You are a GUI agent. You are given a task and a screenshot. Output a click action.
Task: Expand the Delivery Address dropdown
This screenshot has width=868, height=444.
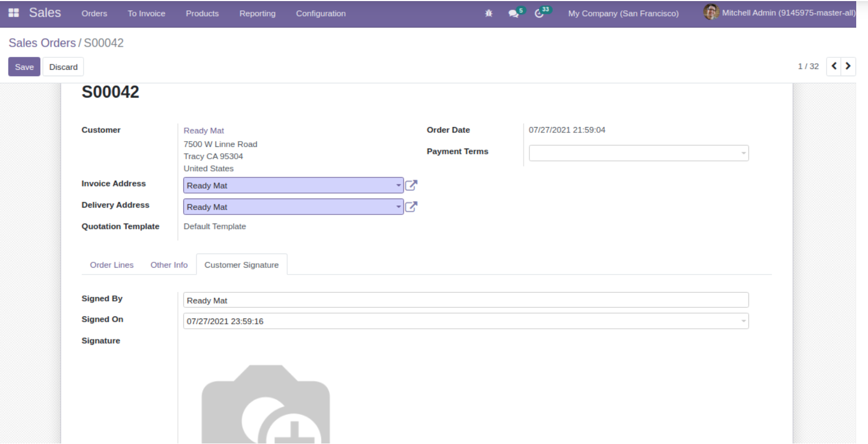point(398,207)
